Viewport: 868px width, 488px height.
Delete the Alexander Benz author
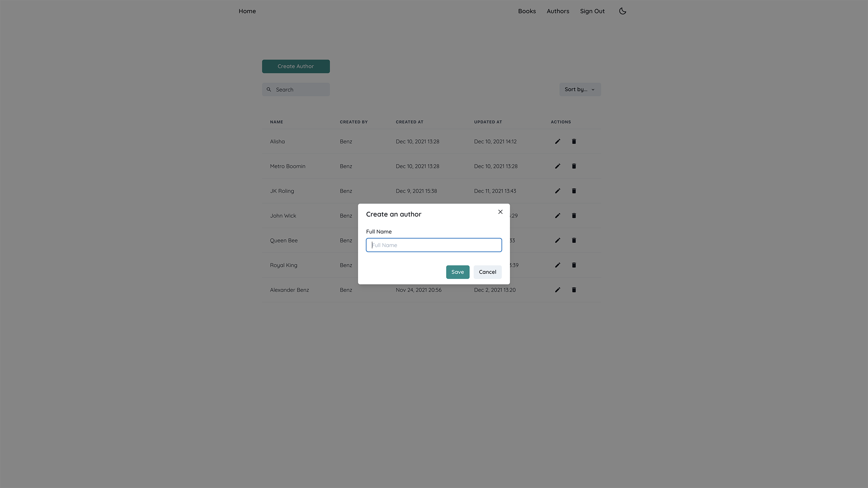[x=574, y=290]
